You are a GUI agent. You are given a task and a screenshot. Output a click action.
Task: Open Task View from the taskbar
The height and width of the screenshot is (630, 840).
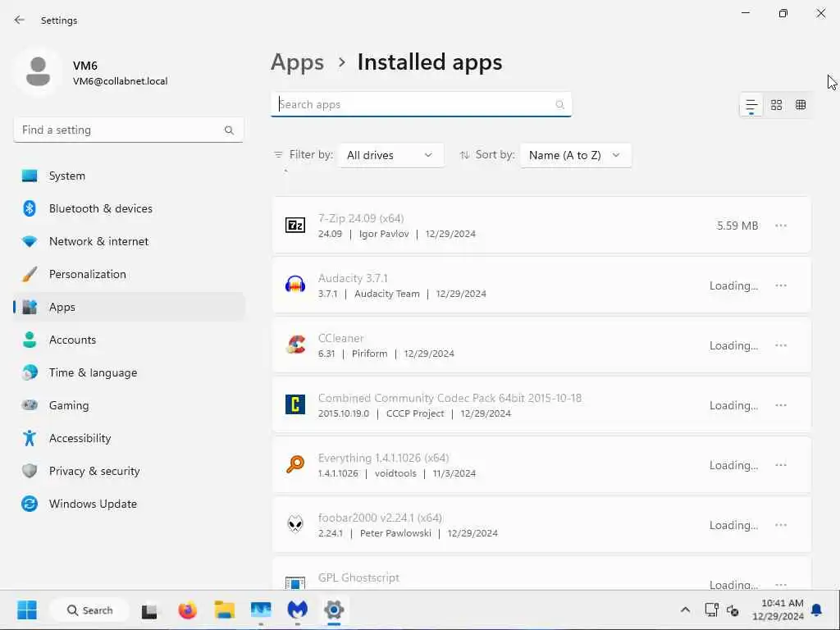coord(151,609)
